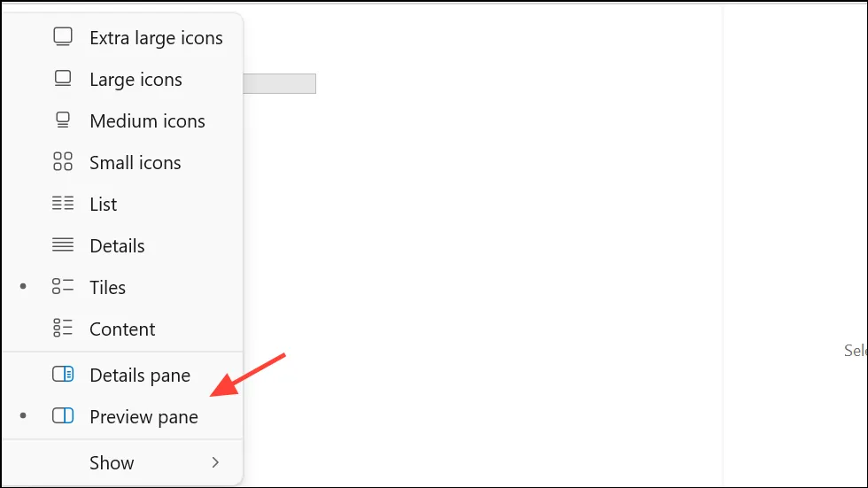Select the Content text label
Viewport: 868px width, 488px height.
click(x=122, y=329)
